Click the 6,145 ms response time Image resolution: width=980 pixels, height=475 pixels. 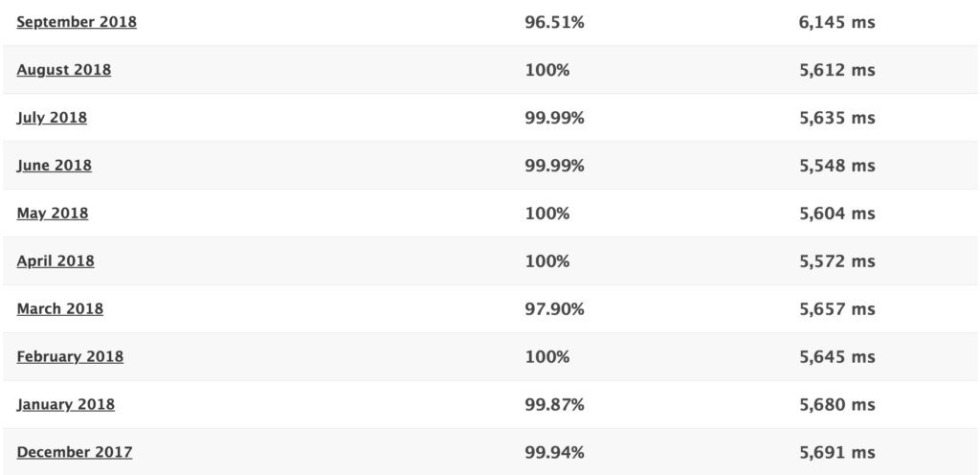pos(836,22)
